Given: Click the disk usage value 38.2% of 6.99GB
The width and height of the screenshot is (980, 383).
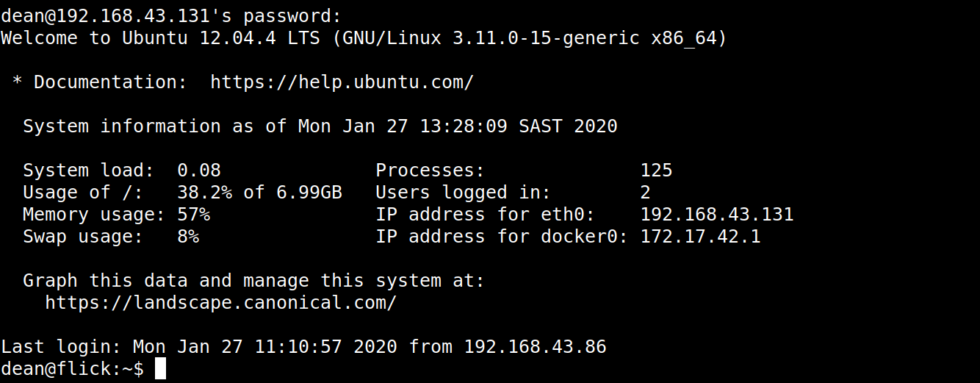Looking at the screenshot, I should (259, 193).
